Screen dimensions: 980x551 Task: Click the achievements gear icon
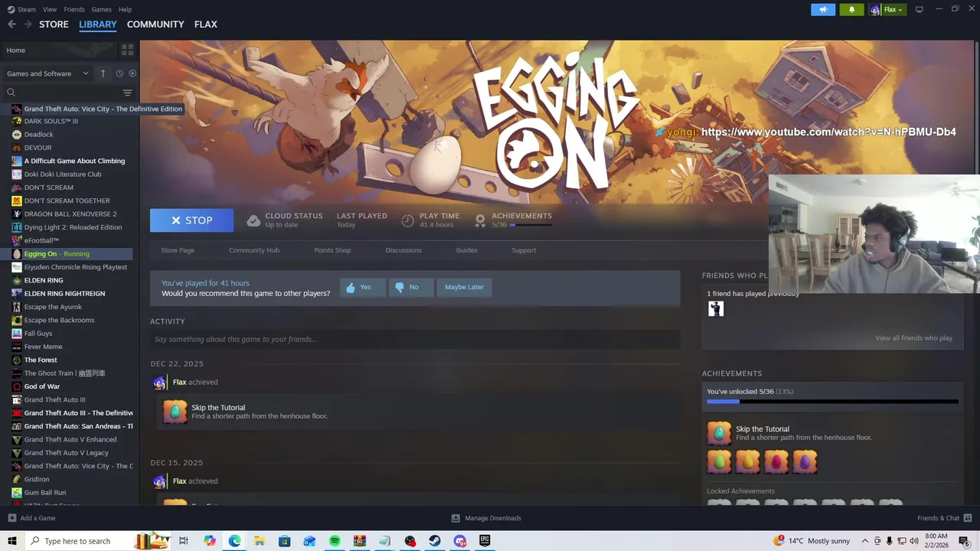tap(480, 220)
